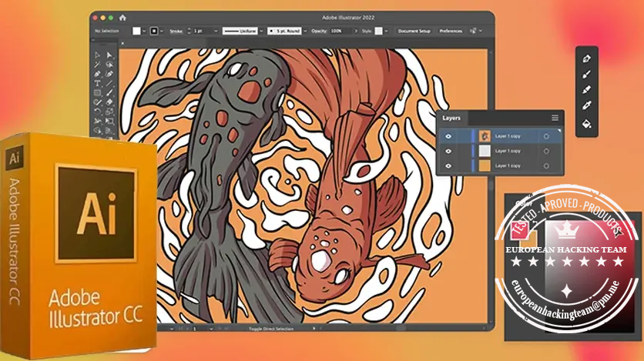Click the white fill color swatch

(x=136, y=32)
